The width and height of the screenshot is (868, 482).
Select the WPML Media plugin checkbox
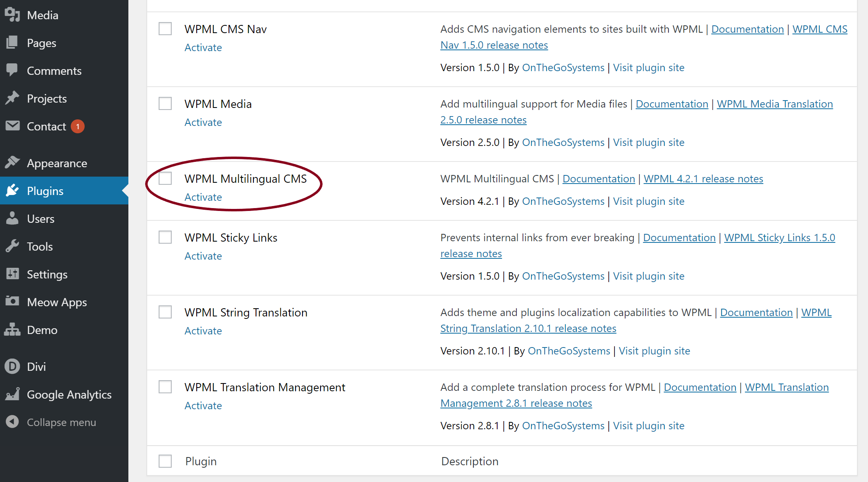(x=165, y=104)
